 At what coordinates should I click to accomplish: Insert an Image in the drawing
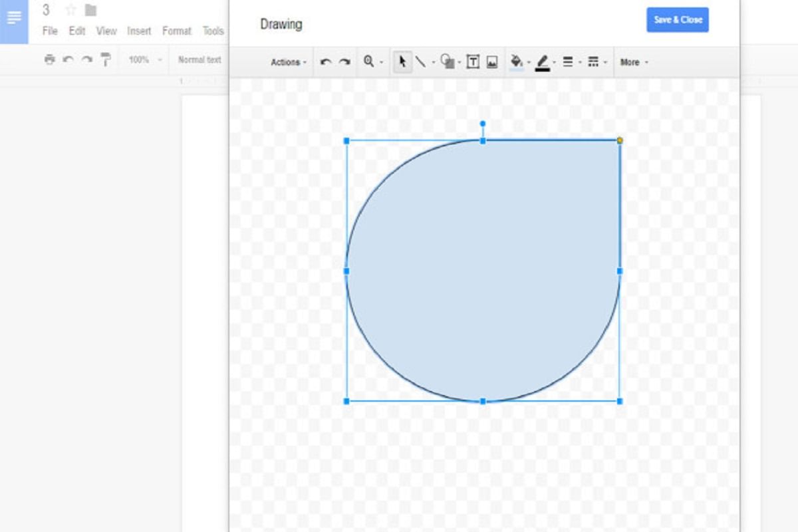click(491, 62)
